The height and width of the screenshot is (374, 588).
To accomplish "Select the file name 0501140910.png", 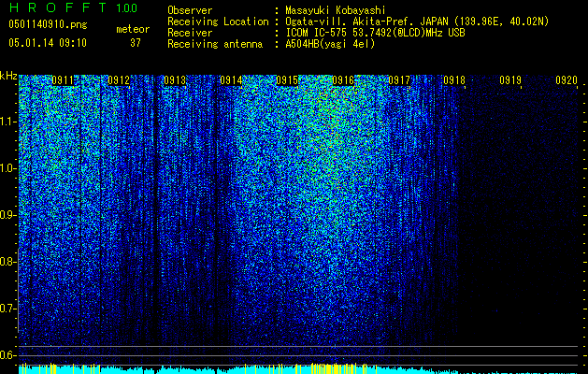I will click(48, 24).
